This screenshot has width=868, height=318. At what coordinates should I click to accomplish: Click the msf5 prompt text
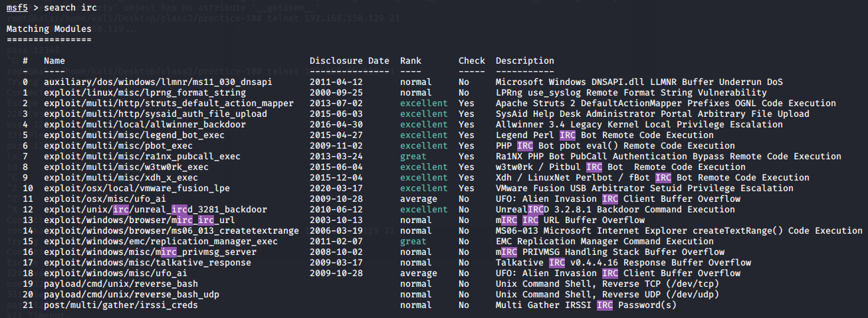pos(17,7)
